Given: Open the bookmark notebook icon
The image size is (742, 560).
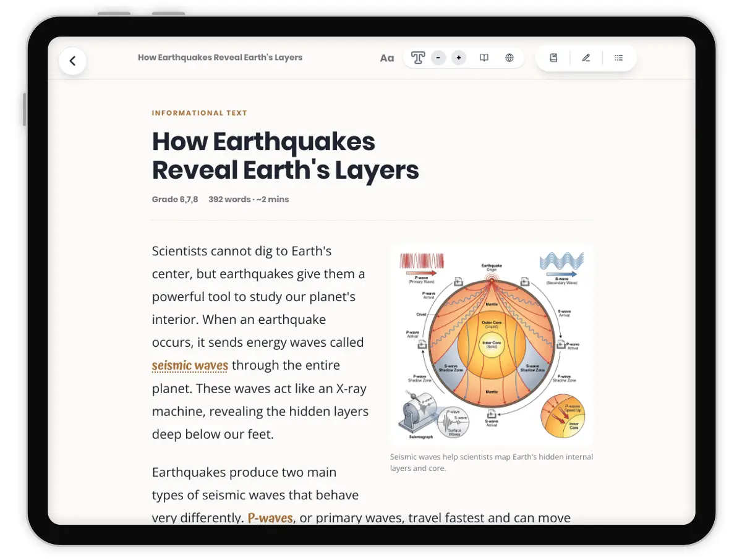Looking at the screenshot, I should click(554, 58).
